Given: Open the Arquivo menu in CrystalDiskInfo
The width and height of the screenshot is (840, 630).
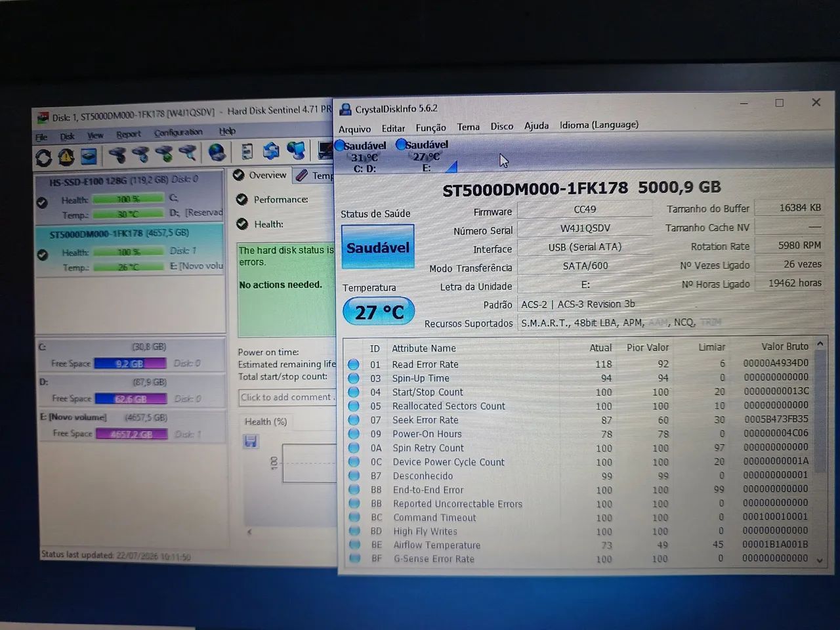Looking at the screenshot, I should (x=354, y=129).
